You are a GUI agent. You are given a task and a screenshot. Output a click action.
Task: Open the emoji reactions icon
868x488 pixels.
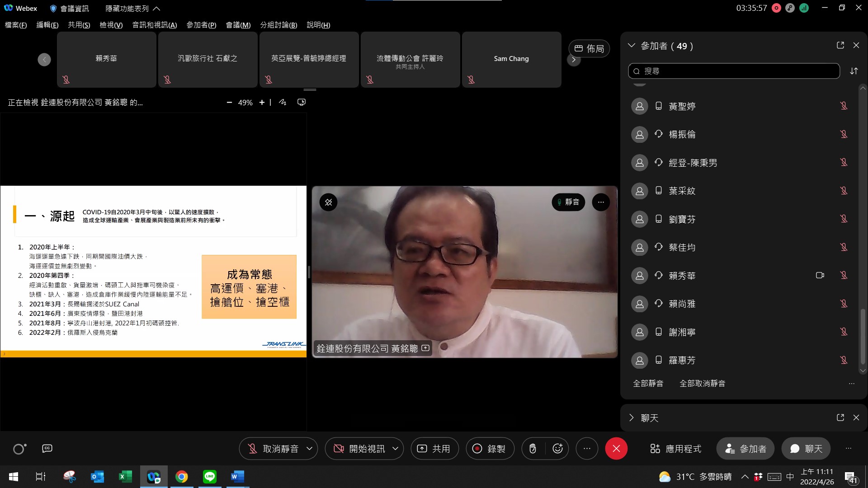pyautogui.click(x=557, y=449)
